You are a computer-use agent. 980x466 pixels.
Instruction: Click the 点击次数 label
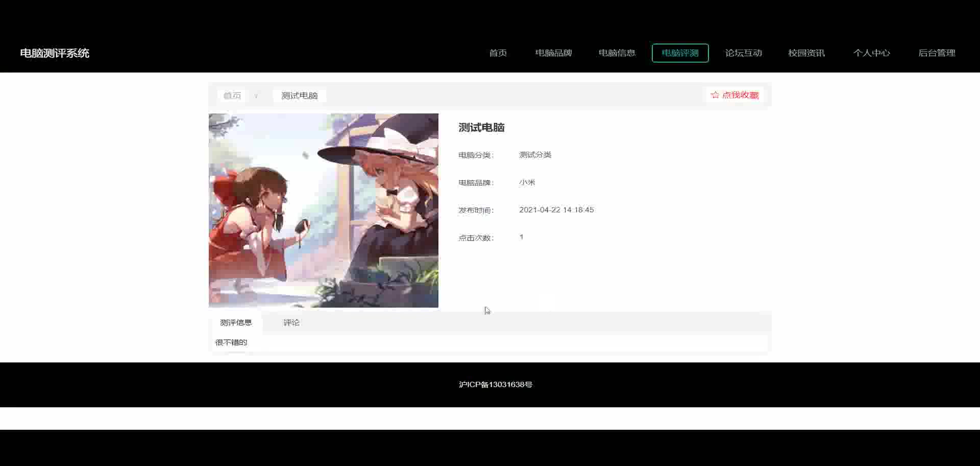point(476,238)
